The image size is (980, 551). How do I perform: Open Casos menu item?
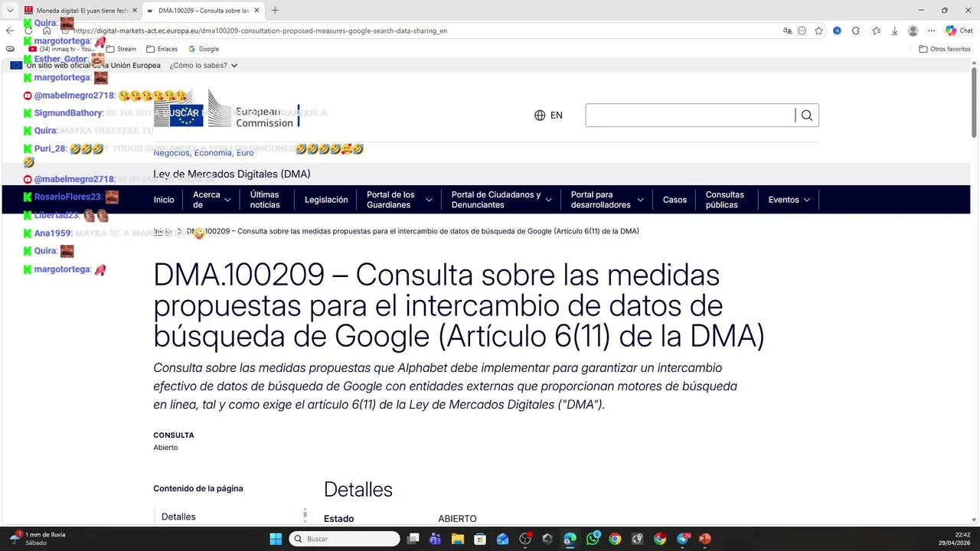[675, 200]
